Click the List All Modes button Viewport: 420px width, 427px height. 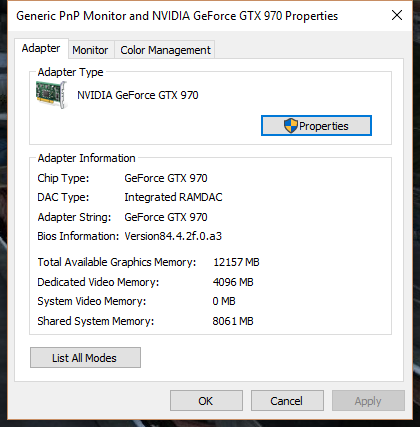[x=85, y=358]
